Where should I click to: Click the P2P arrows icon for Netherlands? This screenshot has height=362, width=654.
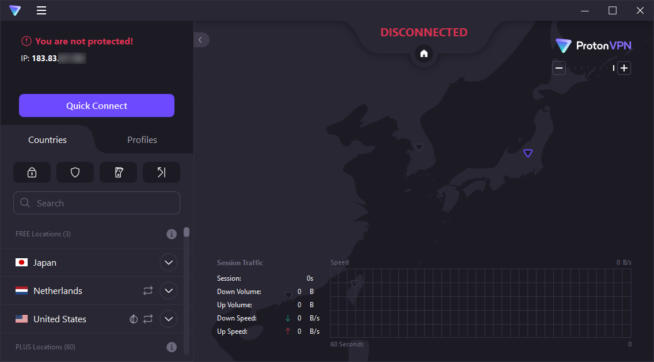[148, 291]
